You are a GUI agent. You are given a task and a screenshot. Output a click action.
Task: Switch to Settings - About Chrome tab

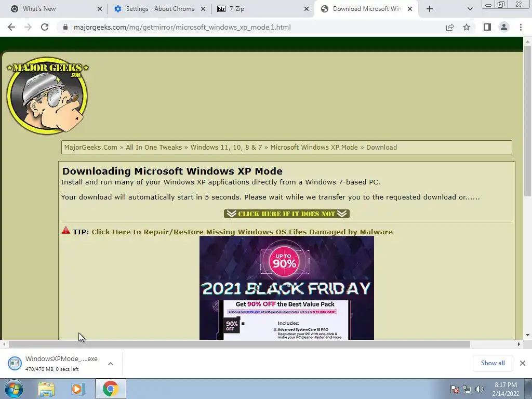pyautogui.click(x=160, y=9)
